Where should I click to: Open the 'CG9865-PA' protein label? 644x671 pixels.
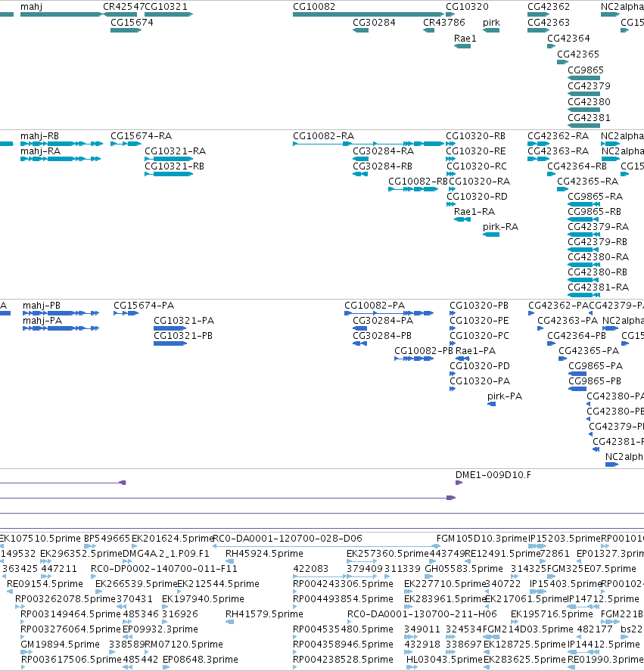coord(595,366)
